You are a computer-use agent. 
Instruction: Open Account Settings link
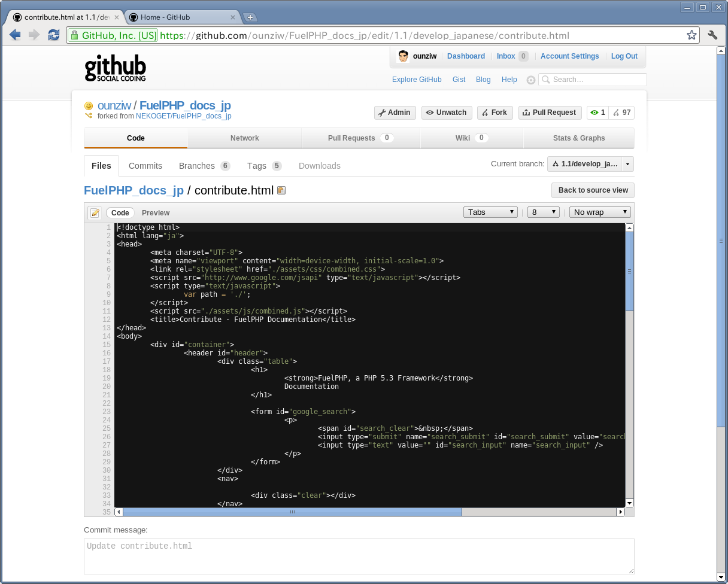click(x=569, y=56)
